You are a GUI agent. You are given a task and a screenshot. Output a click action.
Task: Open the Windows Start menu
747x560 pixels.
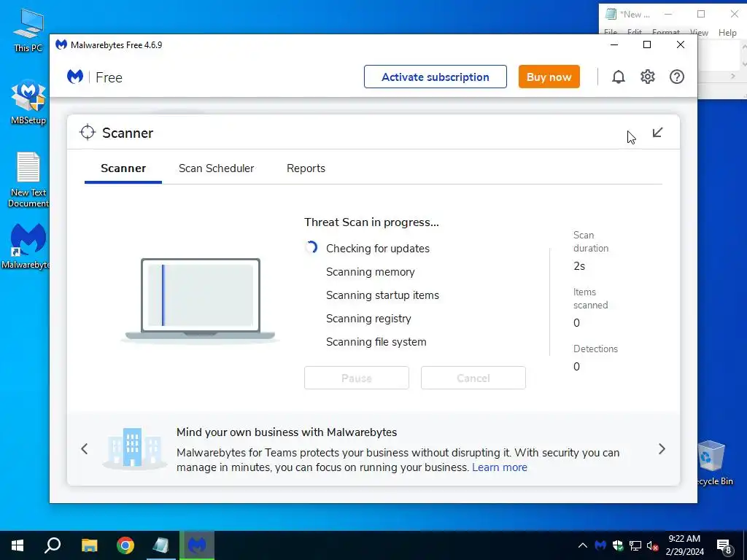tap(18, 545)
